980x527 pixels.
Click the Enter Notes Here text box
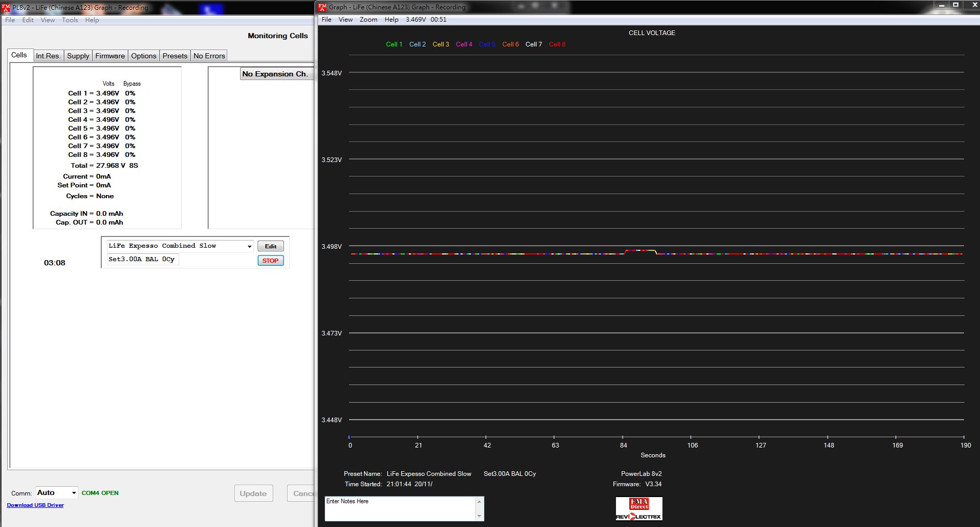[x=400, y=508]
